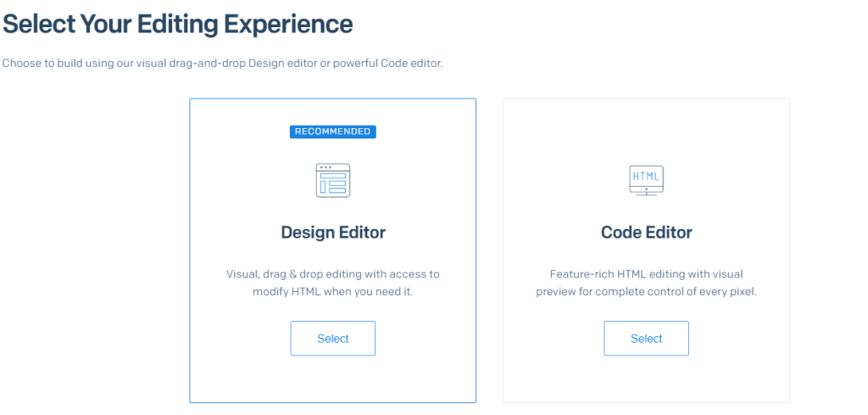Click the "complete control of every pixel" line
The image size is (868, 415).
(646, 291)
